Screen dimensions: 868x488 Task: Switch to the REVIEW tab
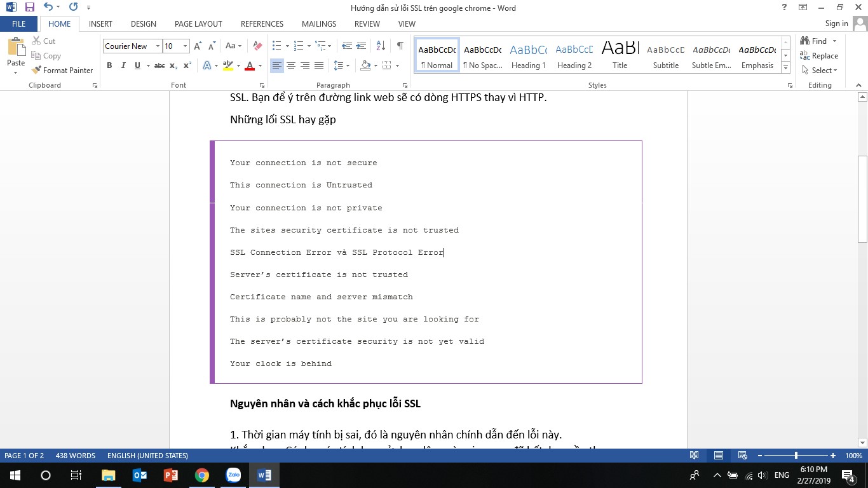pos(367,24)
